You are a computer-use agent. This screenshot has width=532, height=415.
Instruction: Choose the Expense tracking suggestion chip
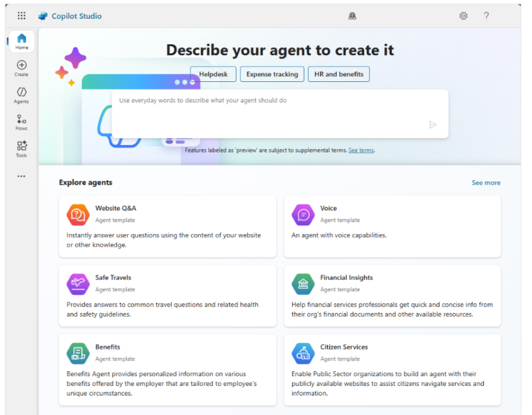(x=272, y=74)
